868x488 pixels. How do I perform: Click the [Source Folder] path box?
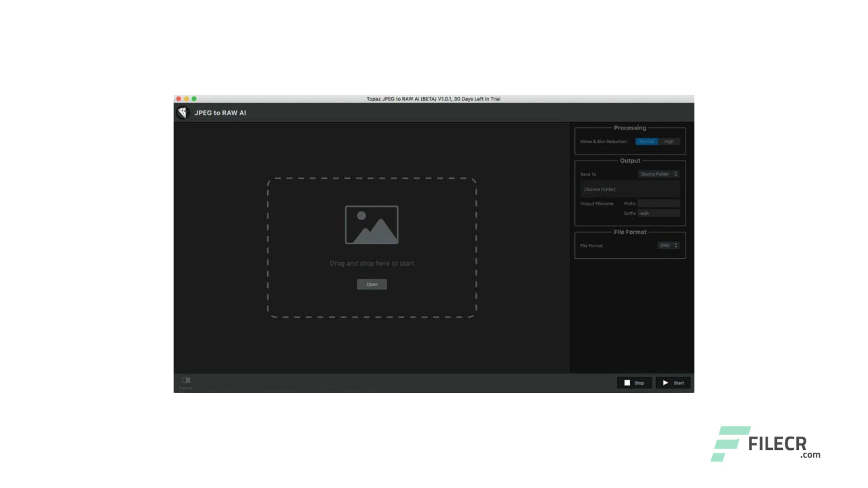click(x=630, y=189)
